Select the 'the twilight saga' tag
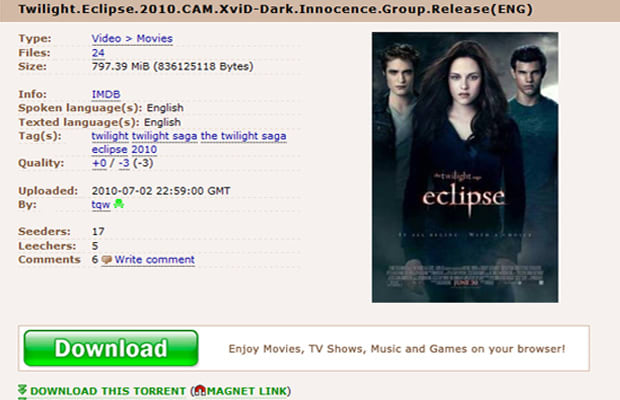This screenshot has width=620, height=400. coord(244,136)
